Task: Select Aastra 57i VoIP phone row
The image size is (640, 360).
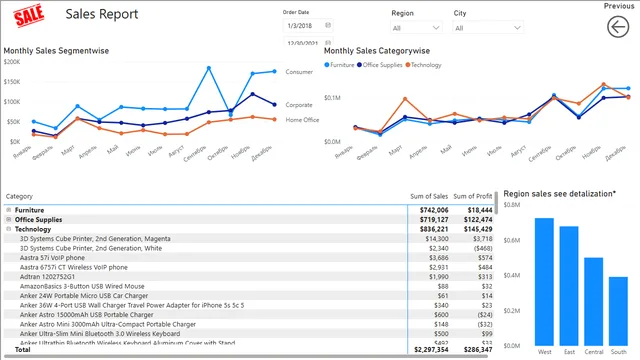Action: (248, 258)
